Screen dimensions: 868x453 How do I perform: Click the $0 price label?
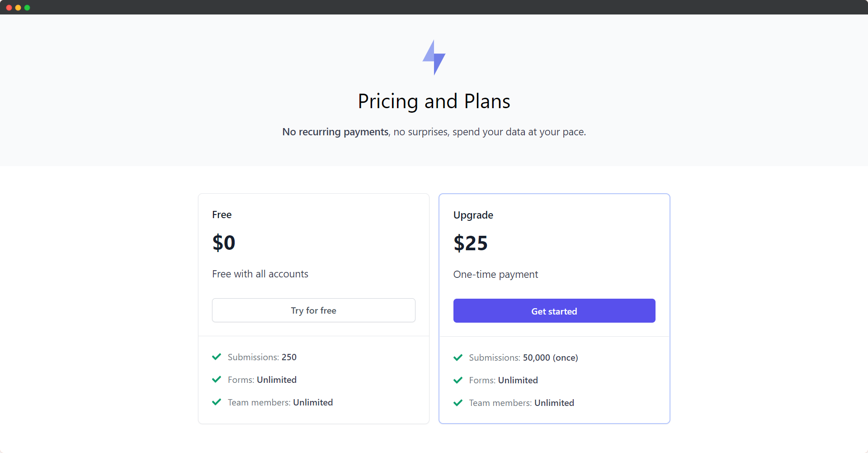[224, 243]
